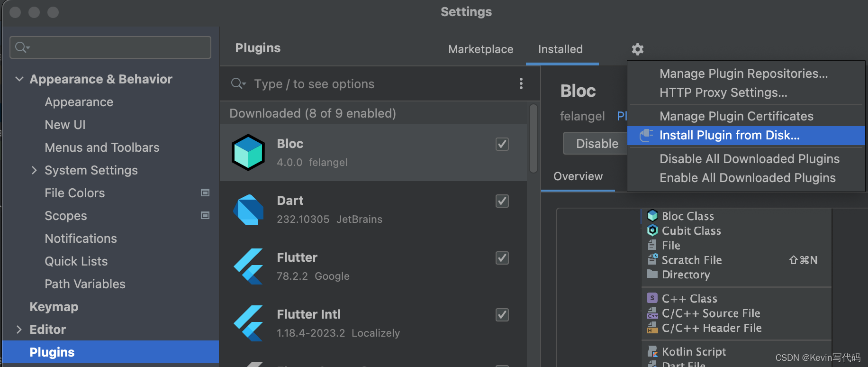Select the Plugins settings page

[110, 352]
